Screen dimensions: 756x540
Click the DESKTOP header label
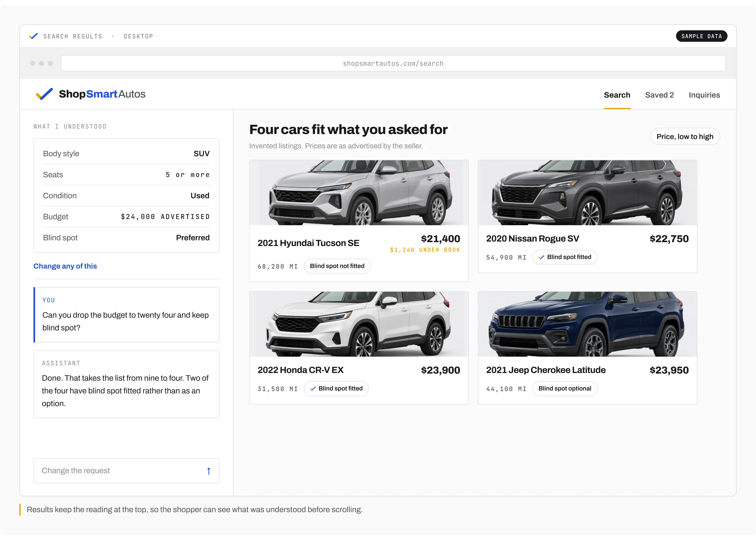[x=138, y=36]
